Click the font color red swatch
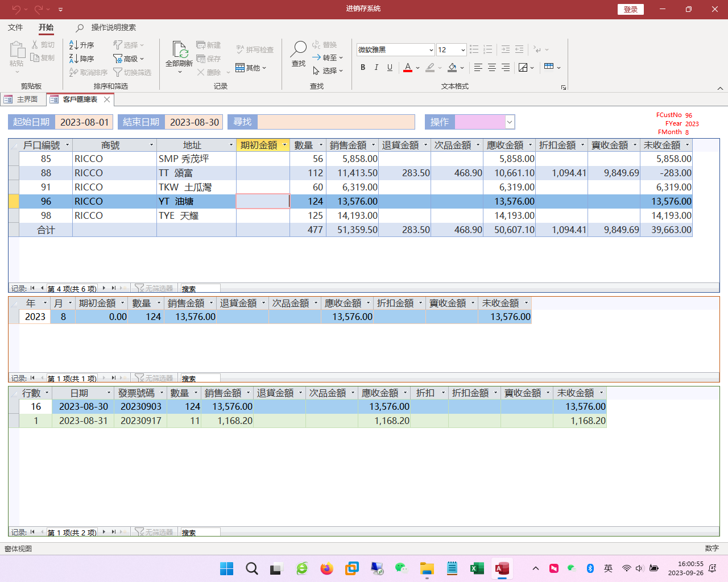This screenshot has width=728, height=582. point(408,68)
